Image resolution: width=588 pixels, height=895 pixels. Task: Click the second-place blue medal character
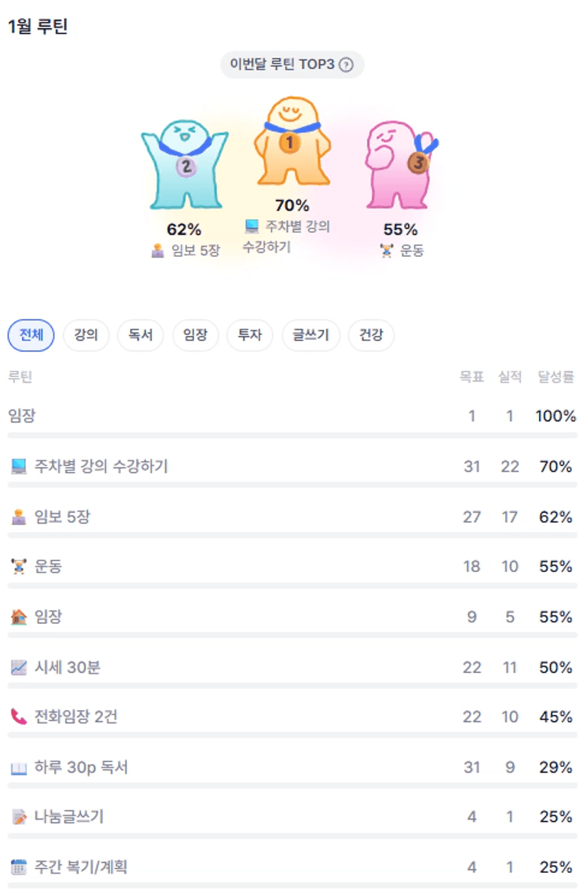(185, 165)
